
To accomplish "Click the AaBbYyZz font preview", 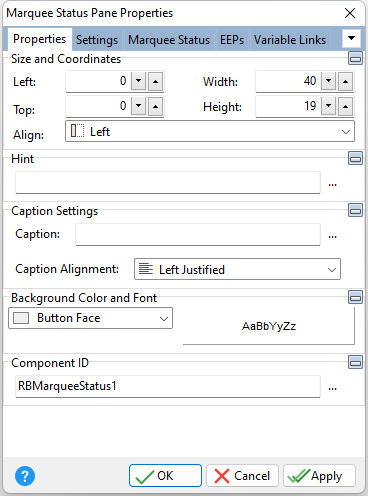I will pos(269,326).
